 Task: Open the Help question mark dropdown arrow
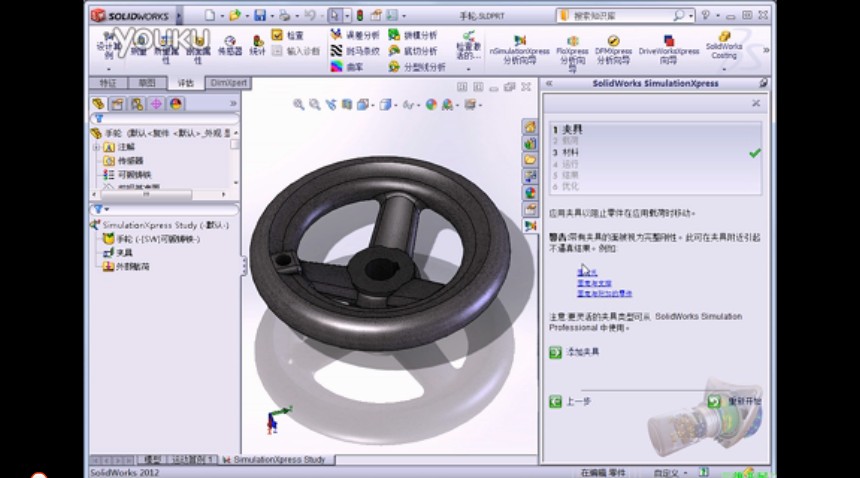[717, 16]
